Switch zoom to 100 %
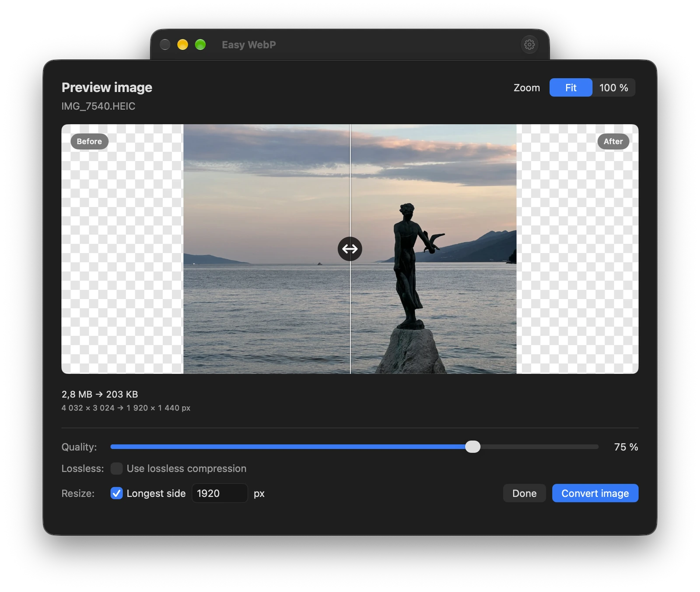The image size is (700, 592). 614,87
